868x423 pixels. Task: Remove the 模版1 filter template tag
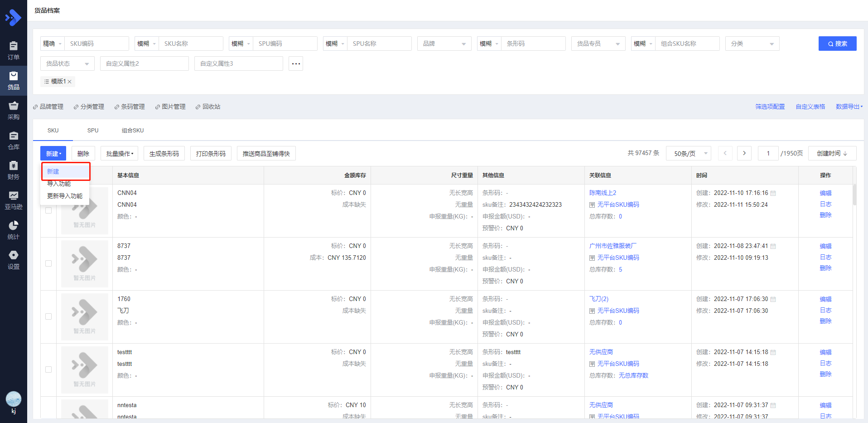pyautogui.click(x=69, y=82)
